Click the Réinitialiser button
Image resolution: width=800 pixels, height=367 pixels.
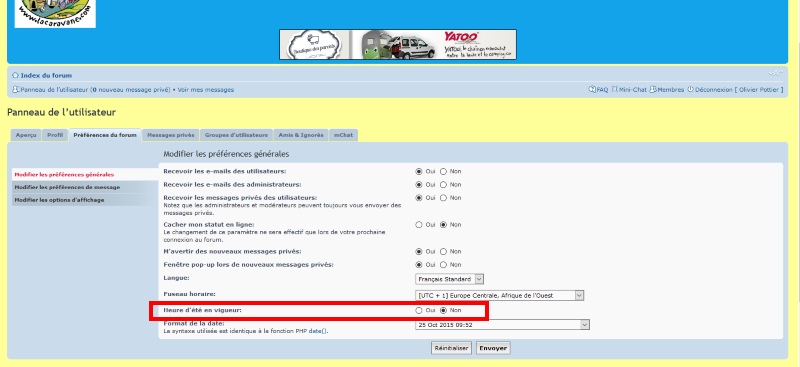click(x=451, y=348)
